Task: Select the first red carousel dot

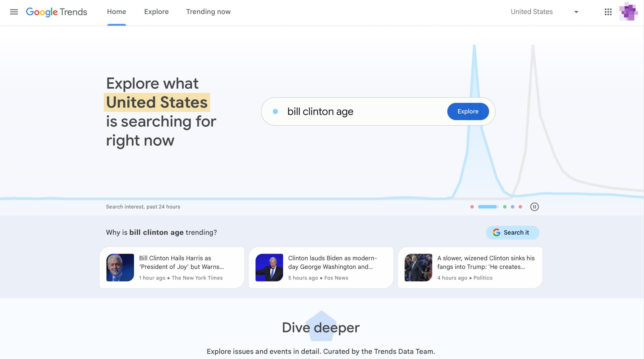Action: (x=472, y=207)
